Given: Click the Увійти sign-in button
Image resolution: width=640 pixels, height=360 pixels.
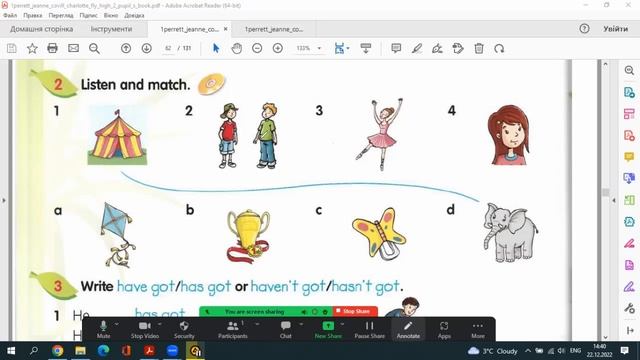Looking at the screenshot, I should [x=616, y=29].
